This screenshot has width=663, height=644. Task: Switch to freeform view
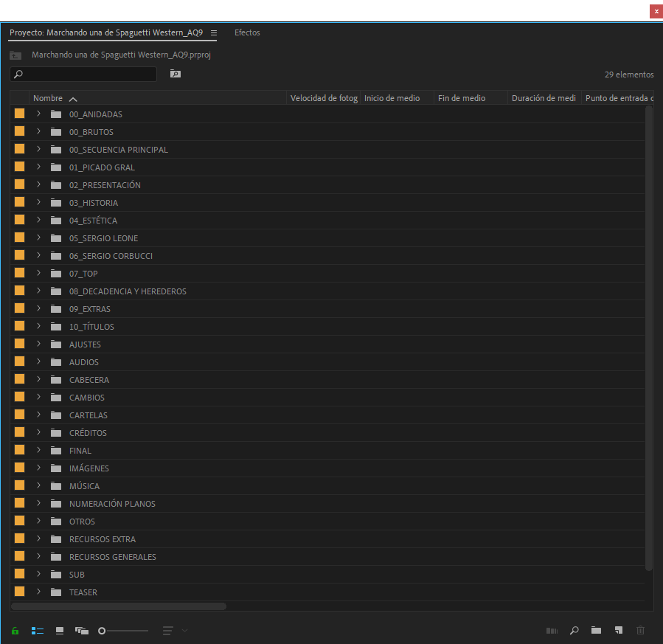coord(82,631)
